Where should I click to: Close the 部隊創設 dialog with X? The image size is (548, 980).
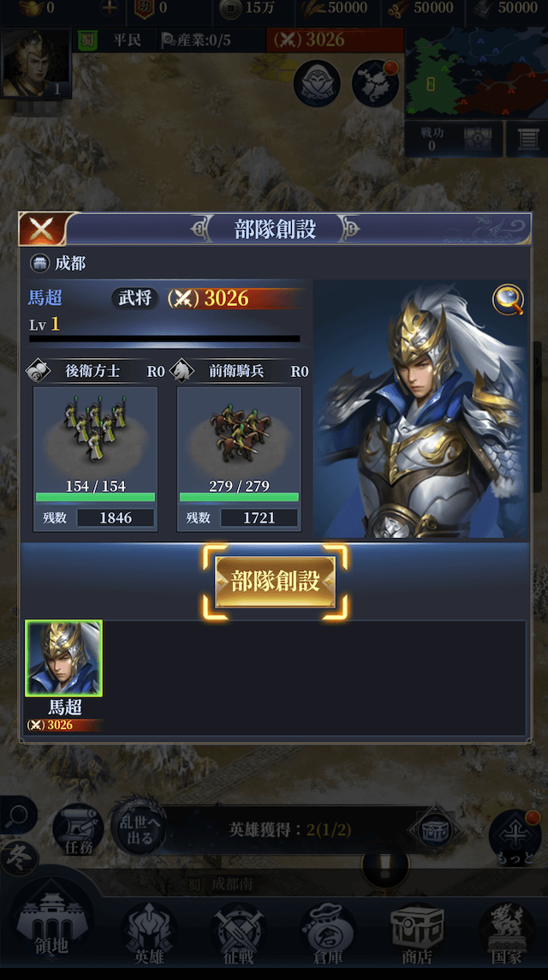(x=42, y=229)
